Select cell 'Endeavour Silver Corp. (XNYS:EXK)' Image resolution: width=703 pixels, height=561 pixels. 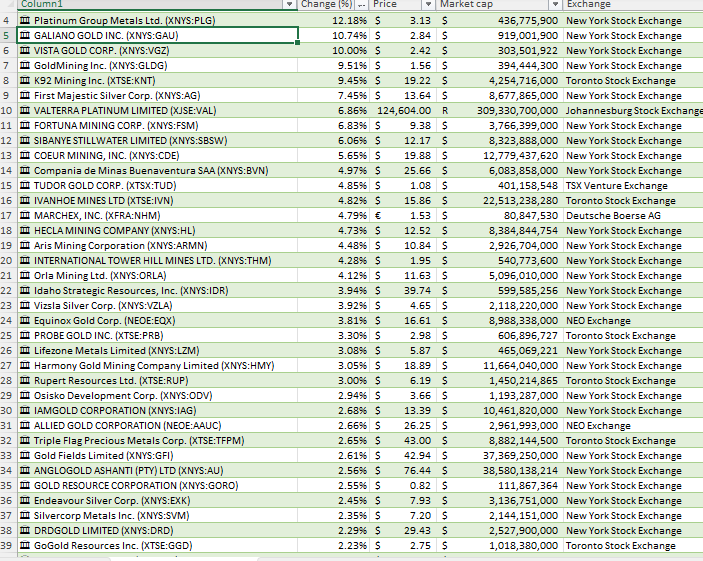[x=157, y=500]
